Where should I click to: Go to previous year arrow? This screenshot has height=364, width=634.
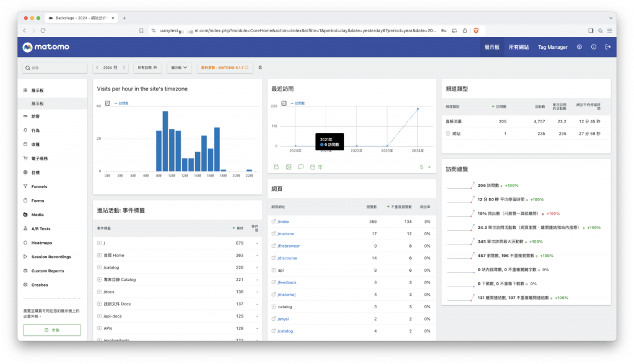click(x=97, y=67)
